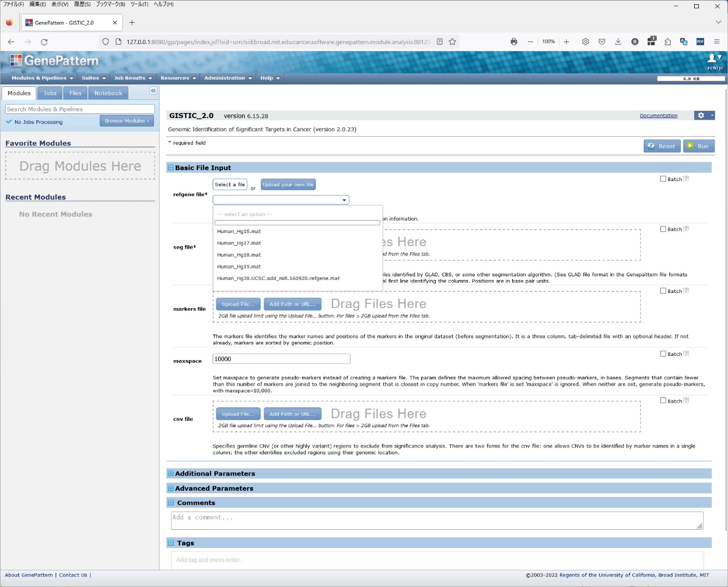
Task: Choose Human_Hg18.mat from refgene list
Action: (x=297, y=255)
